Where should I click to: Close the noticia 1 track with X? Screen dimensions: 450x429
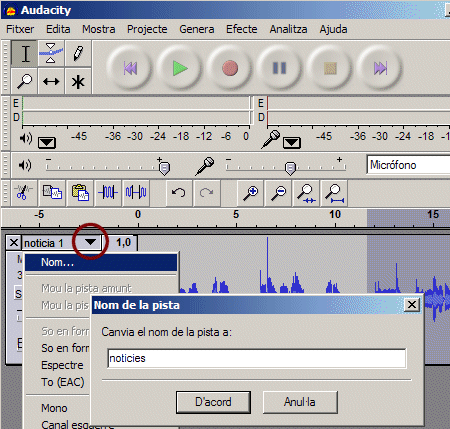(14, 242)
